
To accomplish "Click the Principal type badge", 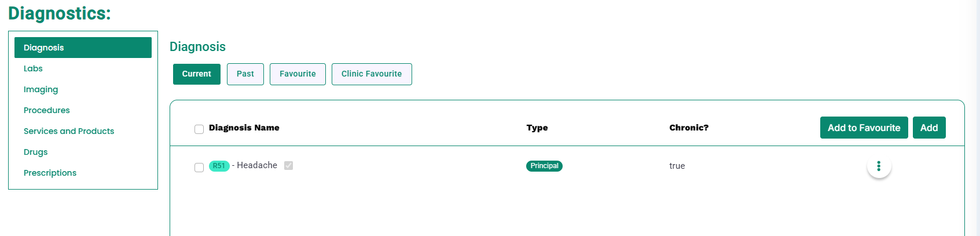I will pos(544,166).
